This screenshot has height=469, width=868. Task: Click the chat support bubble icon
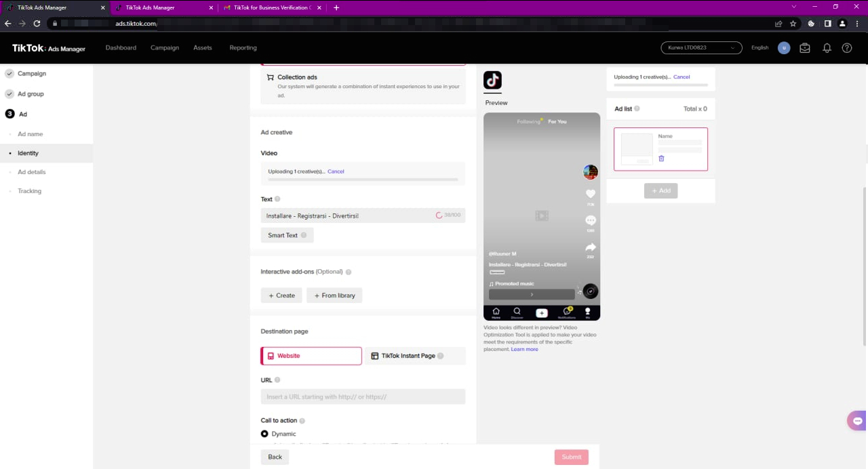(856, 420)
